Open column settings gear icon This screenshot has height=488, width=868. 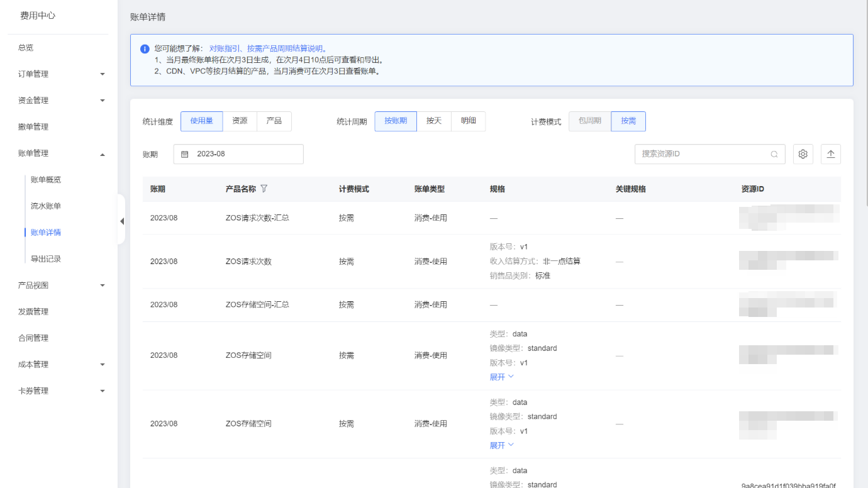pos(803,154)
